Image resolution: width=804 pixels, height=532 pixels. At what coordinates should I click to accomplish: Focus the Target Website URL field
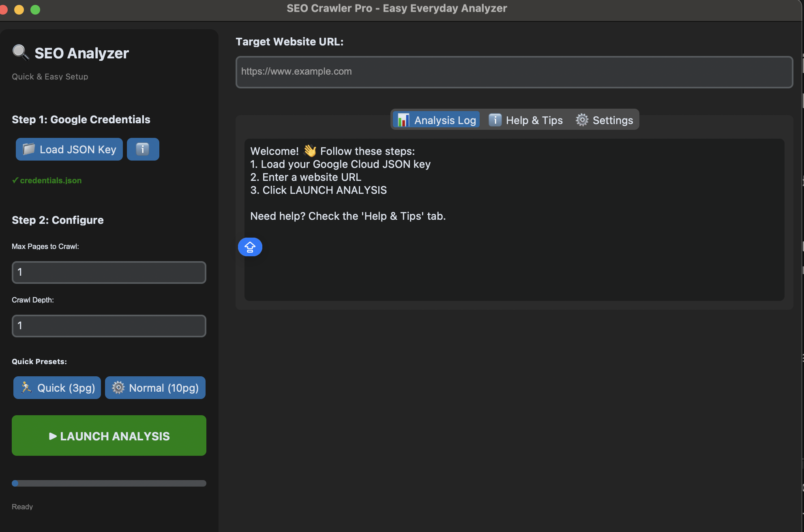click(514, 72)
